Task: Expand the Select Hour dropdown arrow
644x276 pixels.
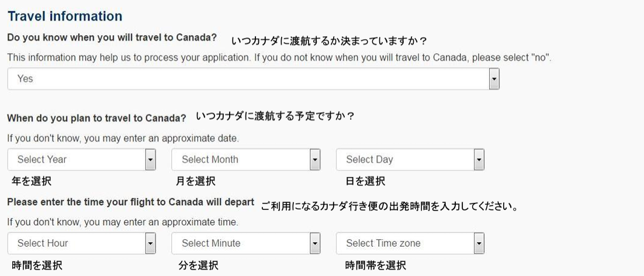Action: point(150,243)
